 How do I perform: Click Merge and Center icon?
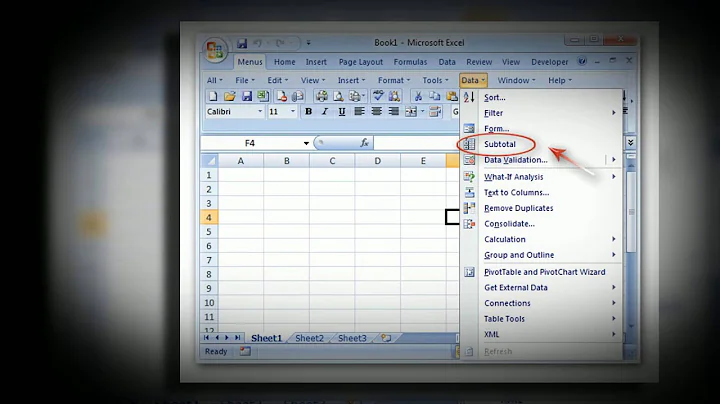click(x=411, y=112)
